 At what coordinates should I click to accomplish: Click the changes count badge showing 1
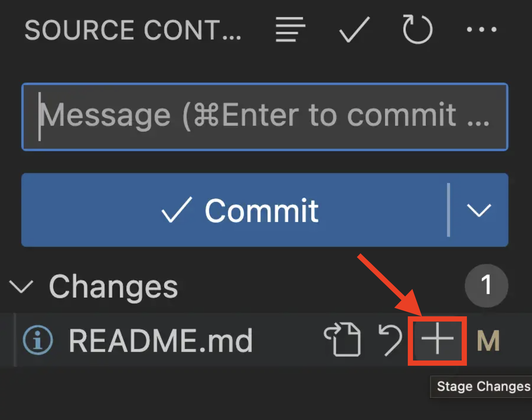click(x=486, y=286)
